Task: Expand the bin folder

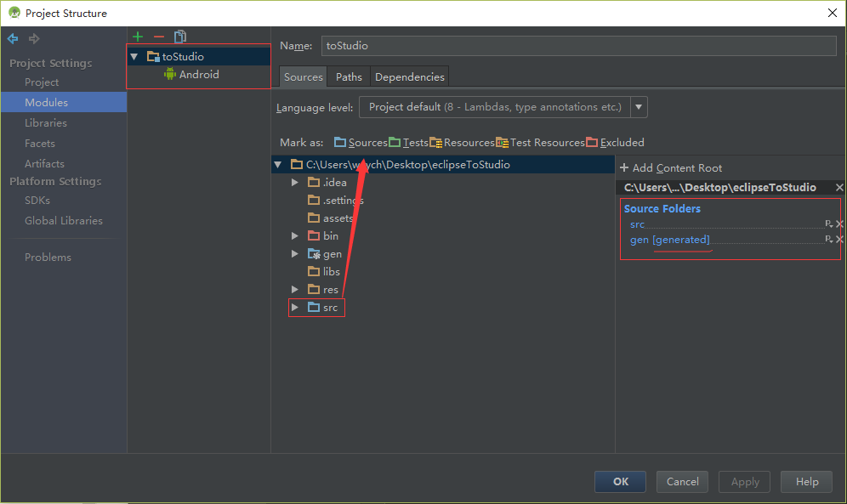Action: [295, 235]
